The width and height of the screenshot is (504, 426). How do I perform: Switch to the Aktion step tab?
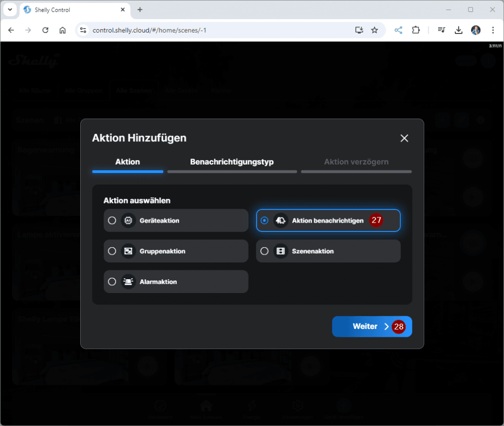click(127, 162)
